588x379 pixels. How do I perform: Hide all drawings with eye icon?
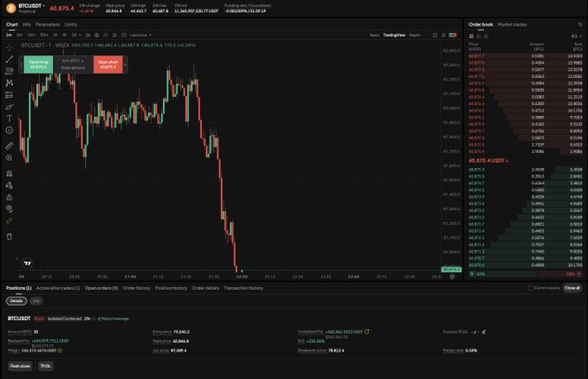click(x=10, y=209)
